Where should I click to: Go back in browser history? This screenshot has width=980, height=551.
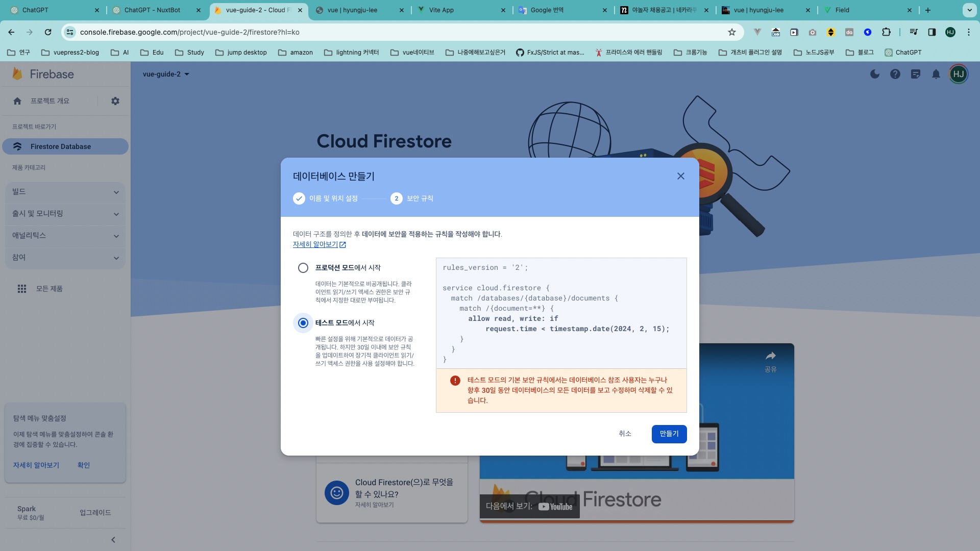point(11,32)
